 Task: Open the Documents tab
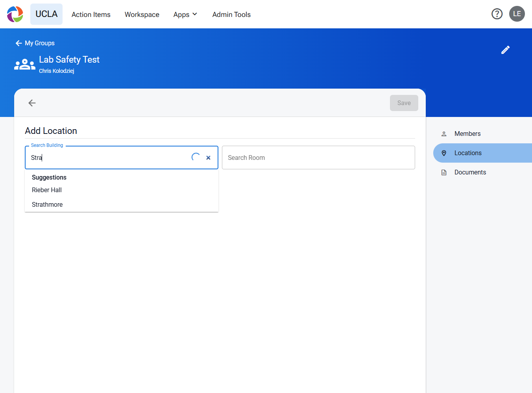click(482, 172)
